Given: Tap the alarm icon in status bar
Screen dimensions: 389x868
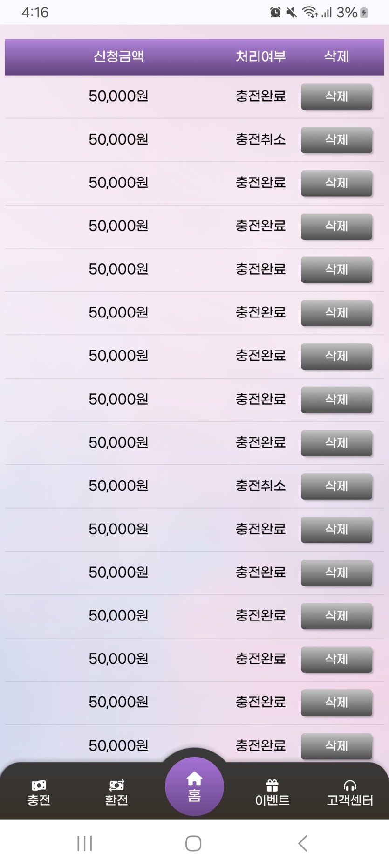Looking at the screenshot, I should (275, 13).
